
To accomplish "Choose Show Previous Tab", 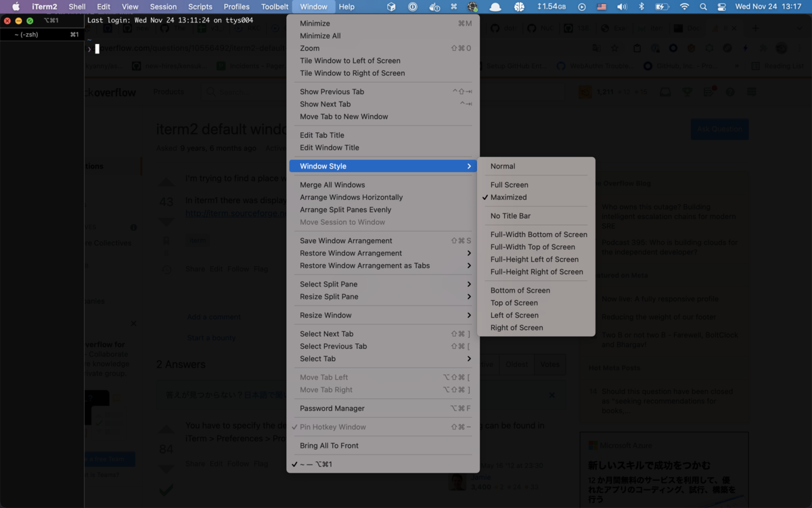I will pyautogui.click(x=383, y=91).
